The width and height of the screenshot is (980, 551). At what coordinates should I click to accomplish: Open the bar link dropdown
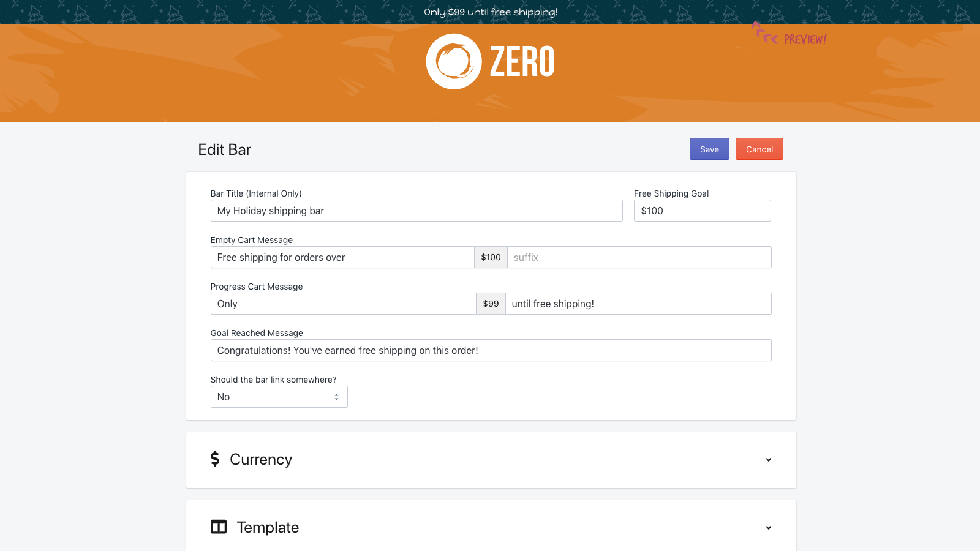279,397
